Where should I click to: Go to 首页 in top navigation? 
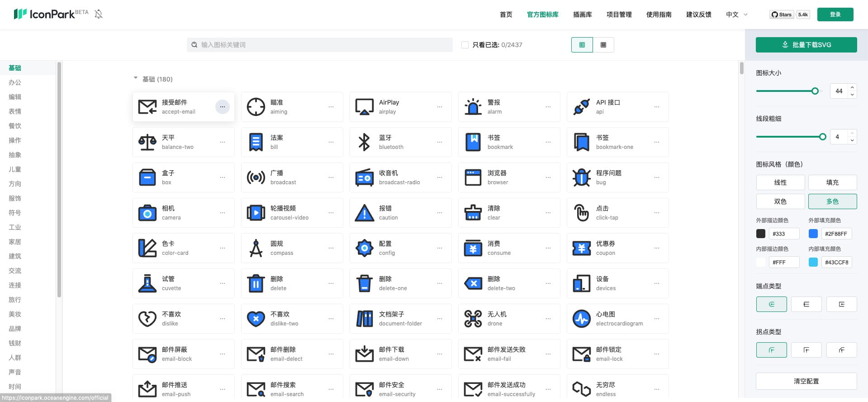(x=506, y=14)
